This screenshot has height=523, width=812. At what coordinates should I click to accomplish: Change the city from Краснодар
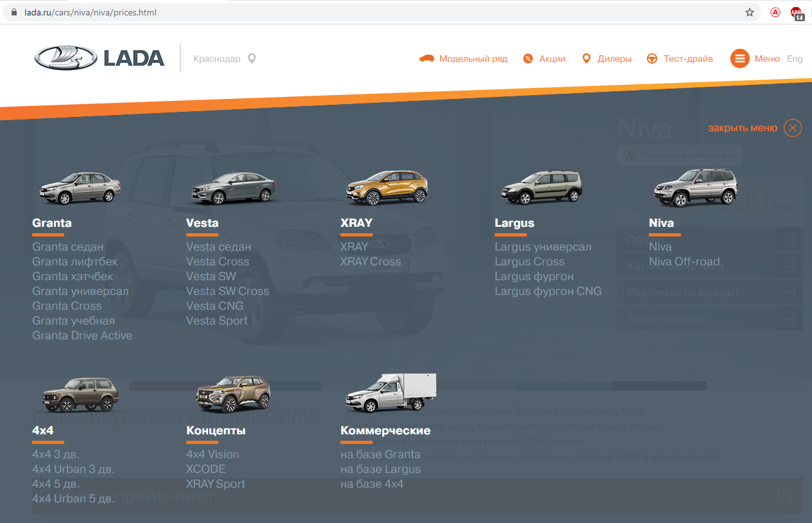(217, 58)
